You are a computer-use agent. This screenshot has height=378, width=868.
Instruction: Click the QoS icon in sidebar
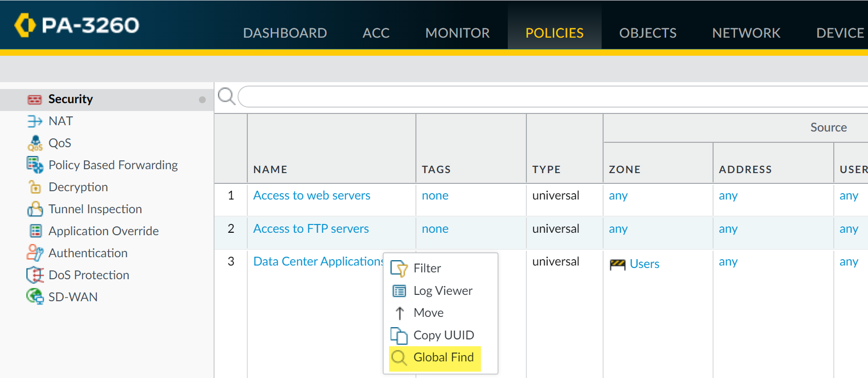click(x=35, y=143)
